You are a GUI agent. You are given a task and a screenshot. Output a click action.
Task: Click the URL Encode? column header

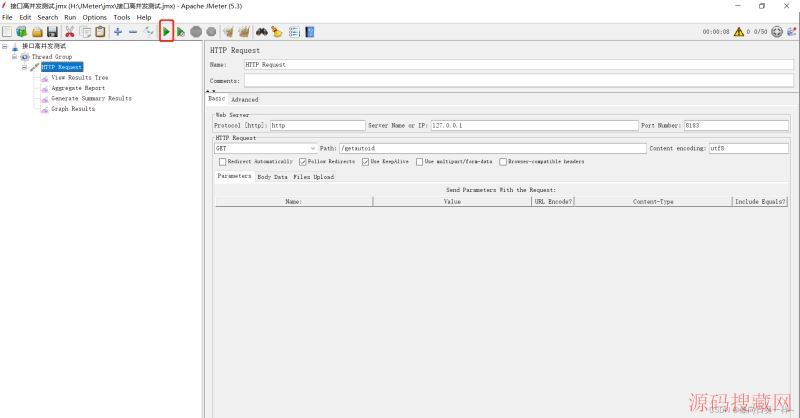tap(553, 202)
